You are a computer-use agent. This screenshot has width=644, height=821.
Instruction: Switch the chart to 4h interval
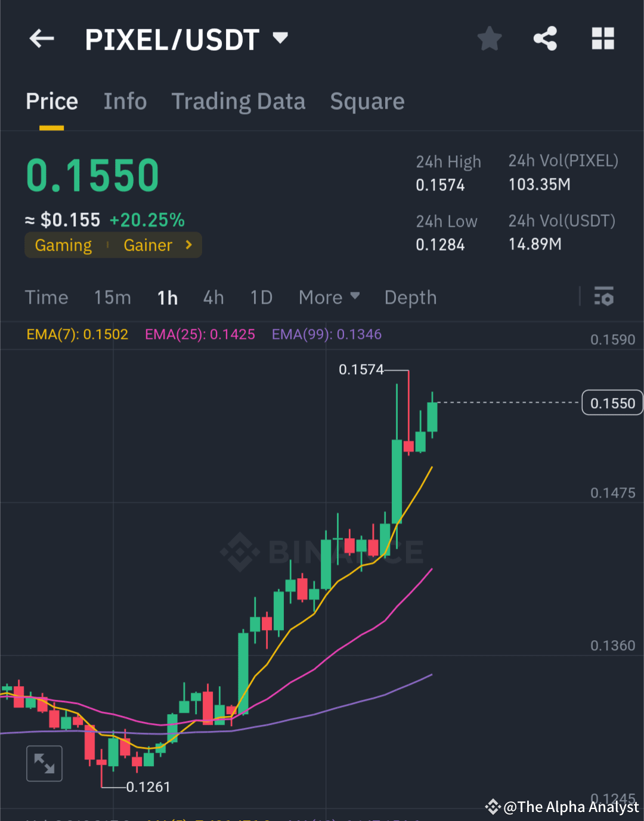point(213,297)
